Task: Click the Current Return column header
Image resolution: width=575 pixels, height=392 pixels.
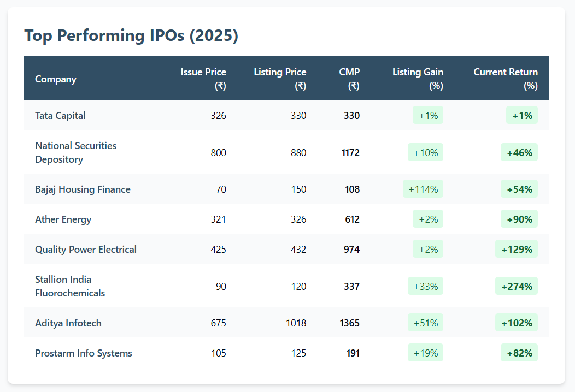Action: (x=506, y=79)
